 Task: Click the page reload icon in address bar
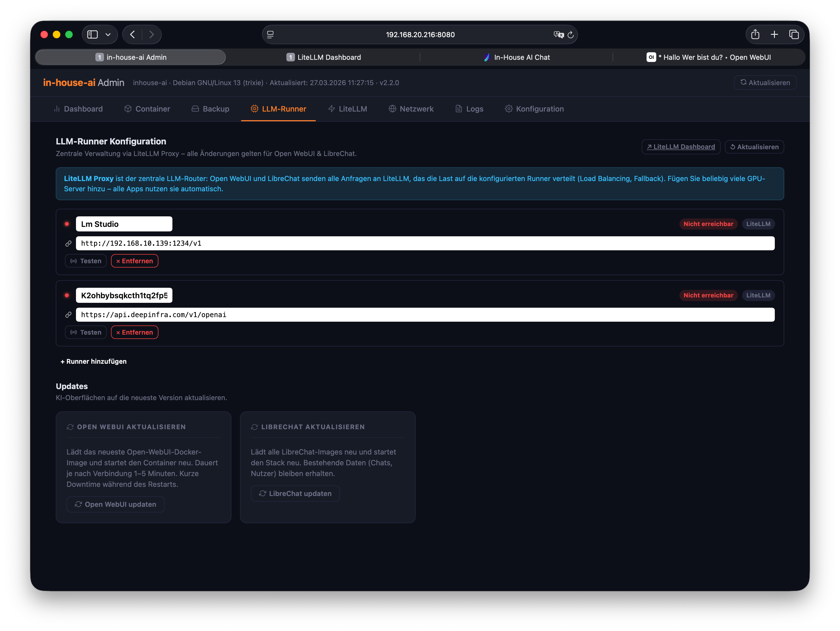(x=570, y=35)
